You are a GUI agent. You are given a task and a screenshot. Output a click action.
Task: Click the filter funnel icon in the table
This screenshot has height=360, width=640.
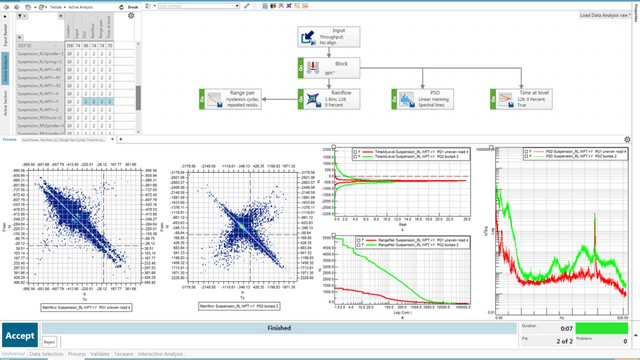pyautogui.click(x=20, y=16)
